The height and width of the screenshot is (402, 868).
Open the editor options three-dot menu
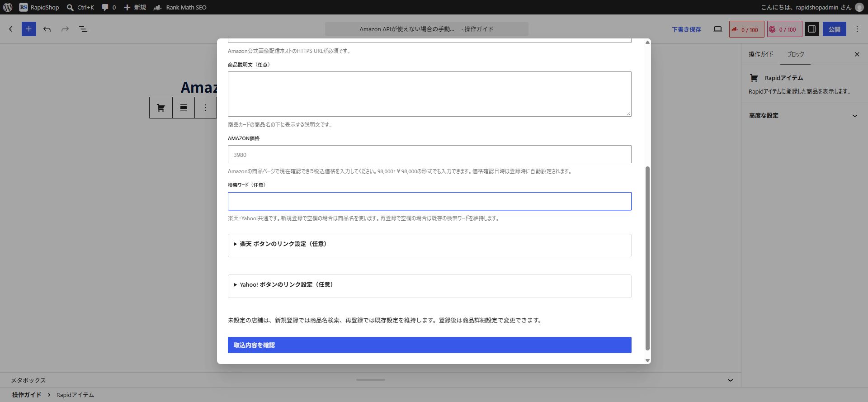coord(857,29)
